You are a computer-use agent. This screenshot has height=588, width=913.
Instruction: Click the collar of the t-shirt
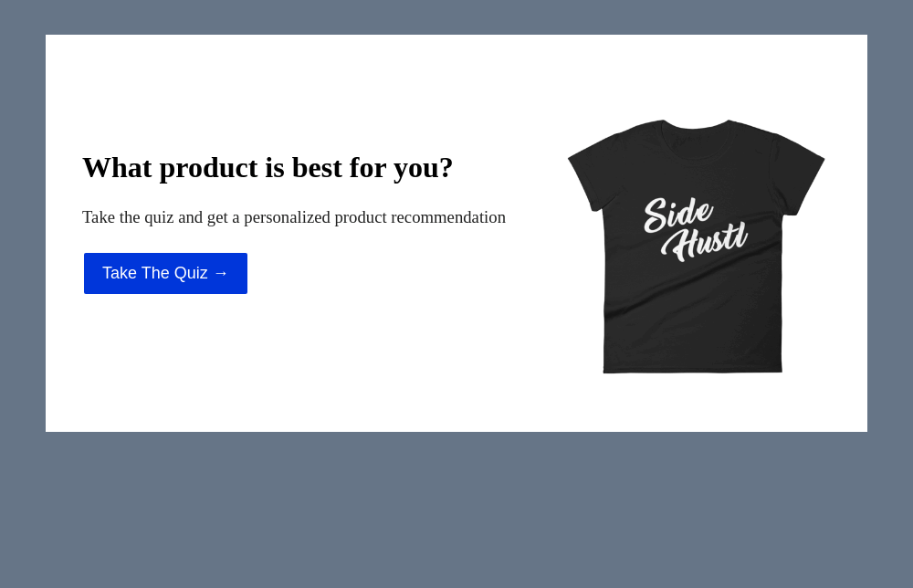click(692, 137)
